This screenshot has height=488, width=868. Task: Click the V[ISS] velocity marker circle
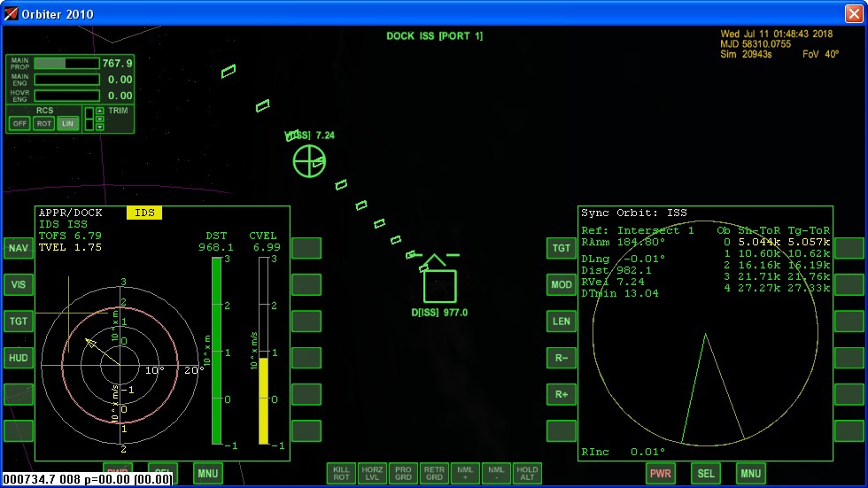tap(309, 161)
